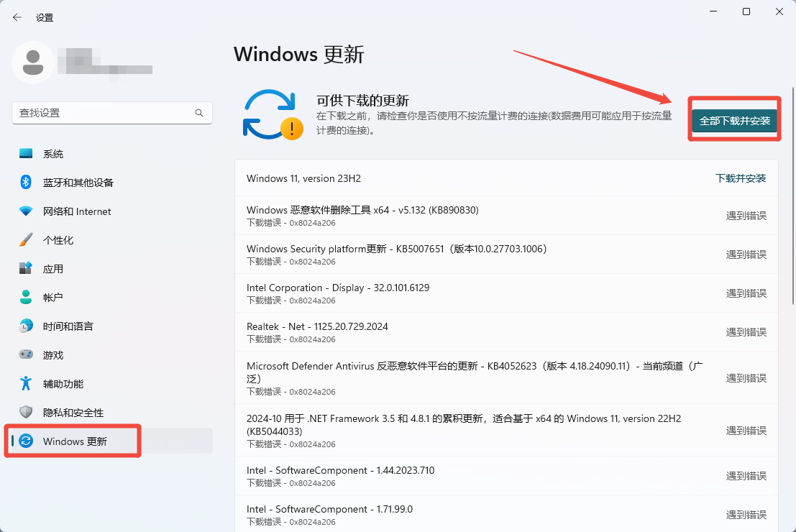Click the 全部下载并安装 button
Viewport: 796px width, 532px height.
pyautogui.click(x=735, y=121)
